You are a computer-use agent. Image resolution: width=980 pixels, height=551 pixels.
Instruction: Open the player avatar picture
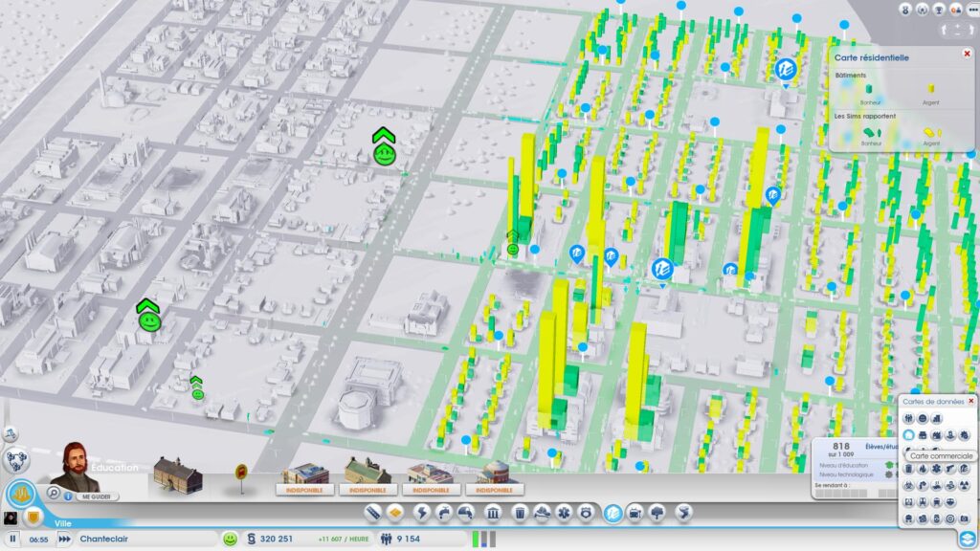[11, 518]
